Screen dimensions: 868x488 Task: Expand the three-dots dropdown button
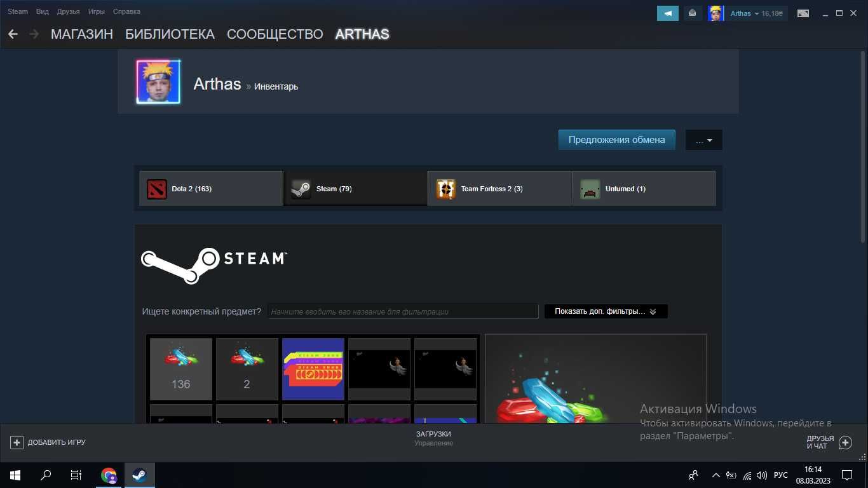tap(703, 140)
